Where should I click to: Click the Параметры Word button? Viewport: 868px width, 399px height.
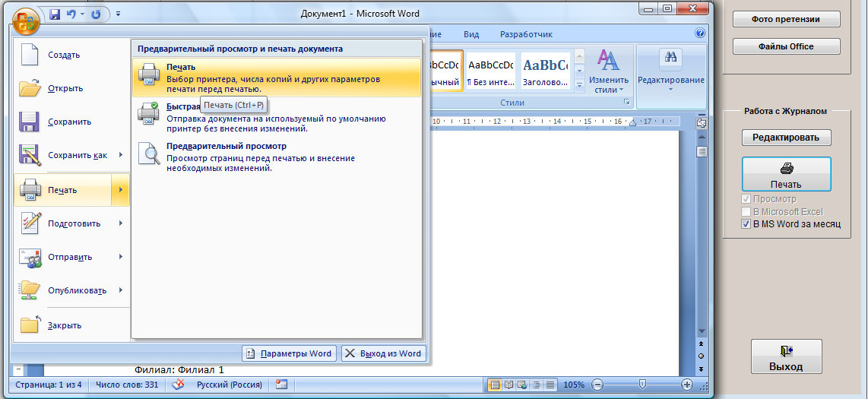[289, 353]
